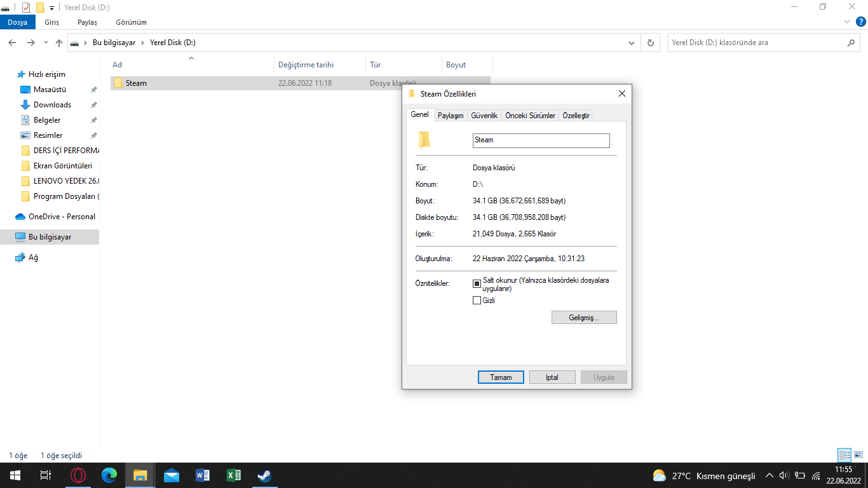This screenshot has width=868, height=488.
Task: Open Ağ in the navigation pane
Action: 33,257
